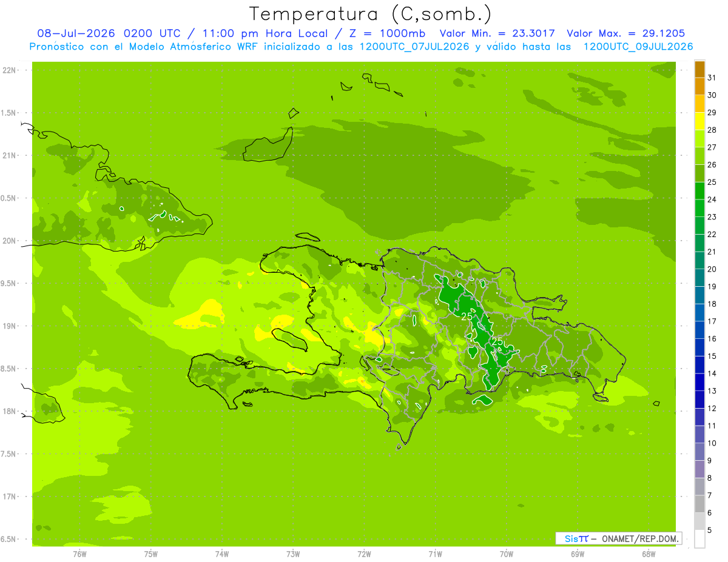This screenshot has height=562, width=728.
Task: Click the '18N' latitude label
Action: pos(8,412)
